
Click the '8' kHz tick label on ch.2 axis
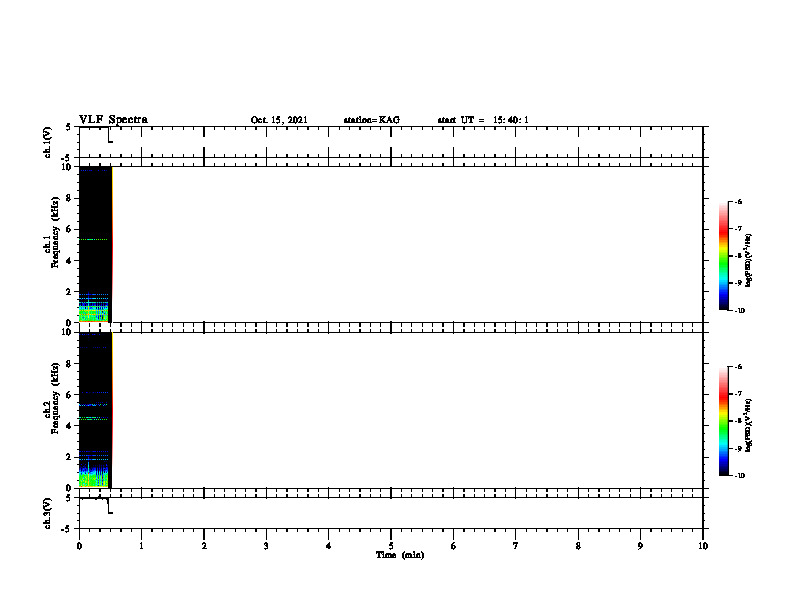[69, 364]
